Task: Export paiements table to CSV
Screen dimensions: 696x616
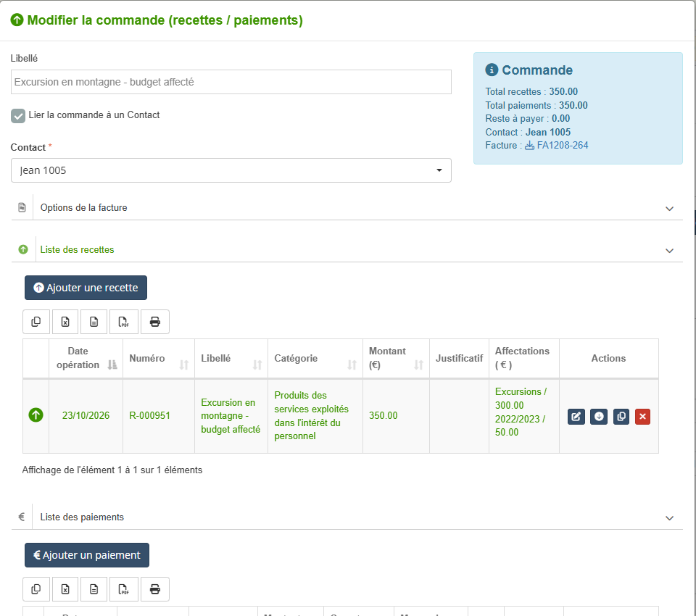Action: coord(94,589)
